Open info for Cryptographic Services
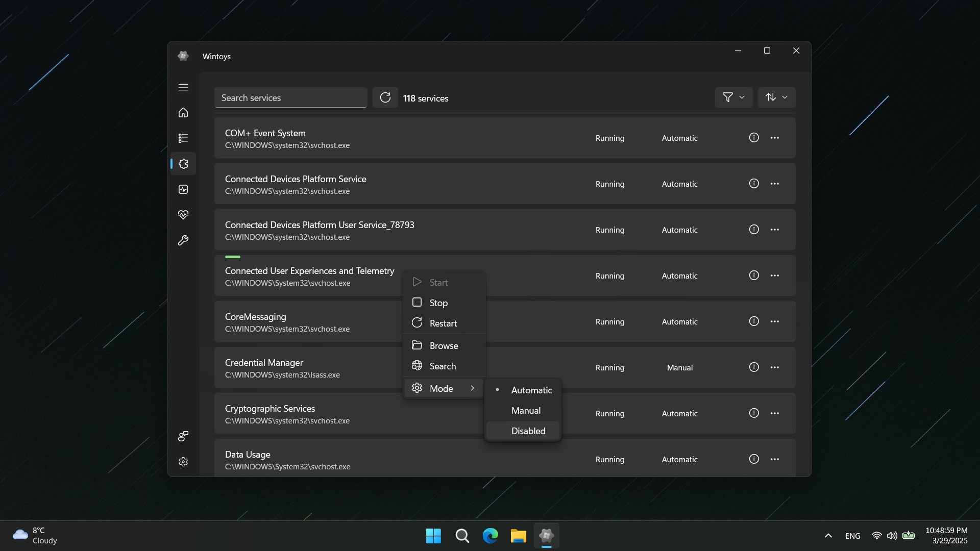The width and height of the screenshot is (980, 551). pyautogui.click(x=754, y=413)
